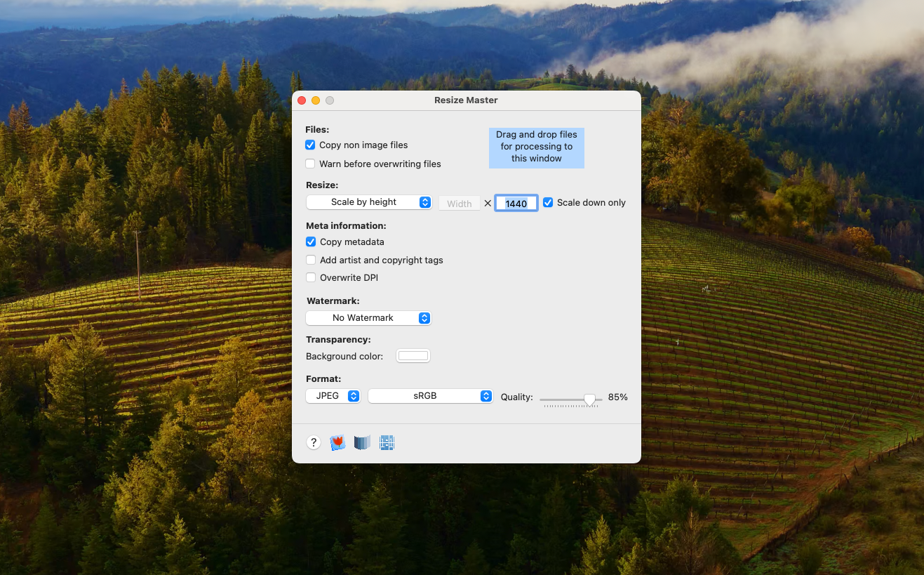Image resolution: width=924 pixels, height=575 pixels.
Task: Open the Background color swatch
Action: pyautogui.click(x=413, y=356)
